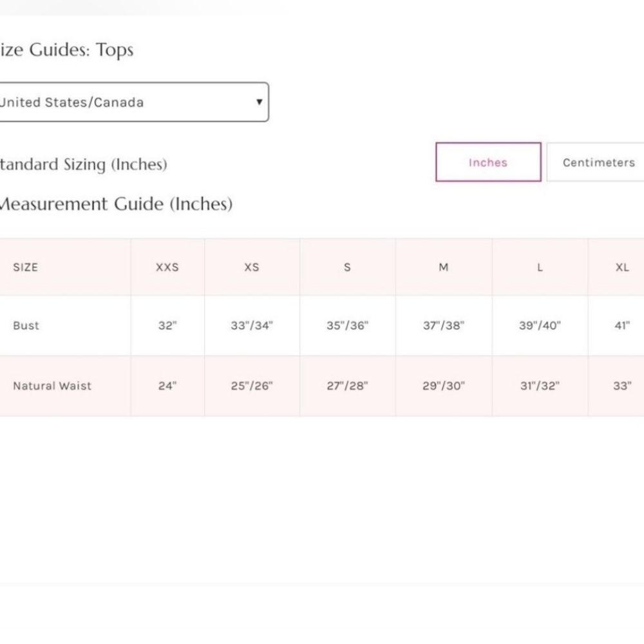
Task: Click the 39"/40" bust cell for L
Action: pos(540,326)
